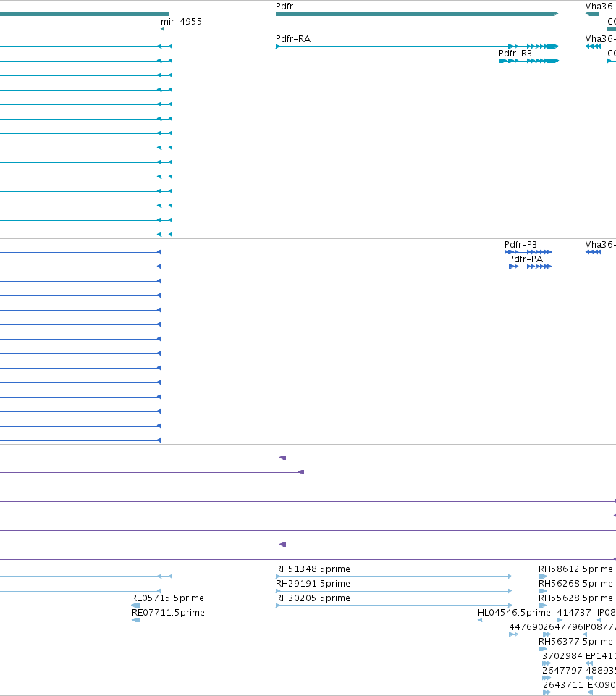Select the RH56377.5prime arrow glyph
The image size is (616, 696).
(543, 649)
